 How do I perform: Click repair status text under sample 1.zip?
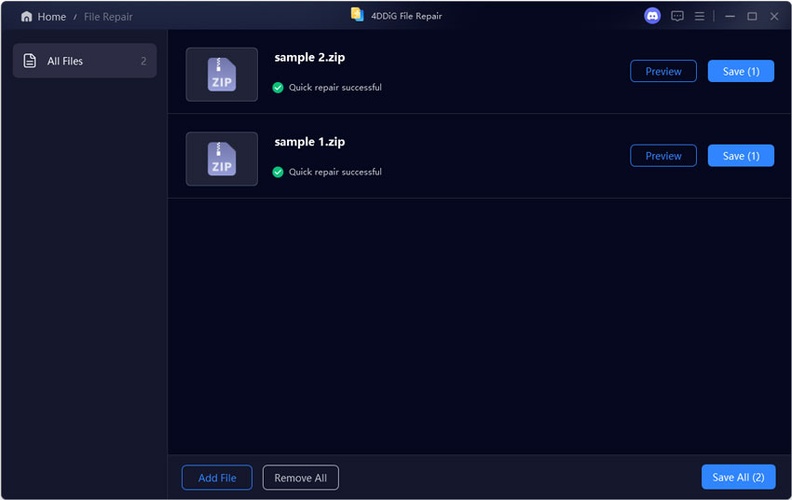pos(335,172)
